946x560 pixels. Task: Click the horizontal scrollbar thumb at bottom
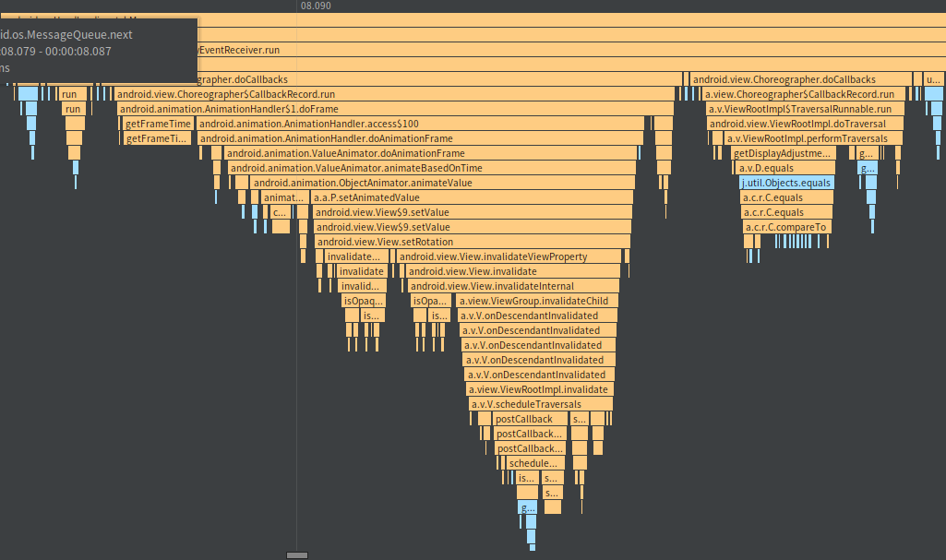coord(297,555)
